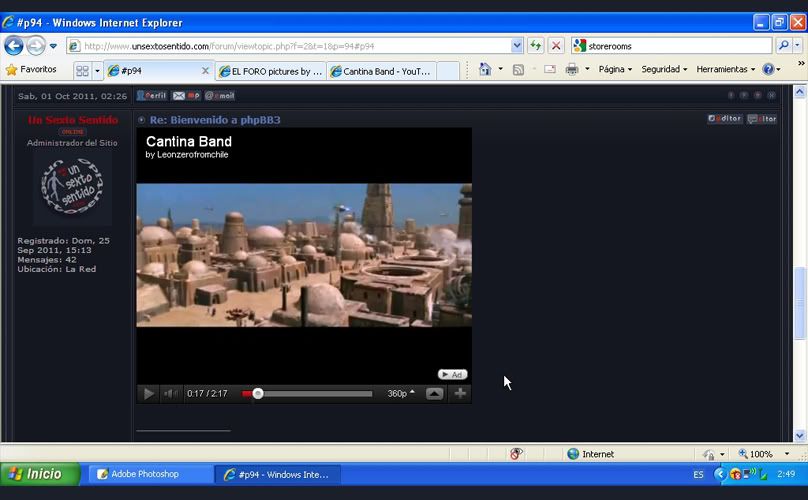Open a new blank tab
The image size is (808, 500).
click(x=448, y=71)
